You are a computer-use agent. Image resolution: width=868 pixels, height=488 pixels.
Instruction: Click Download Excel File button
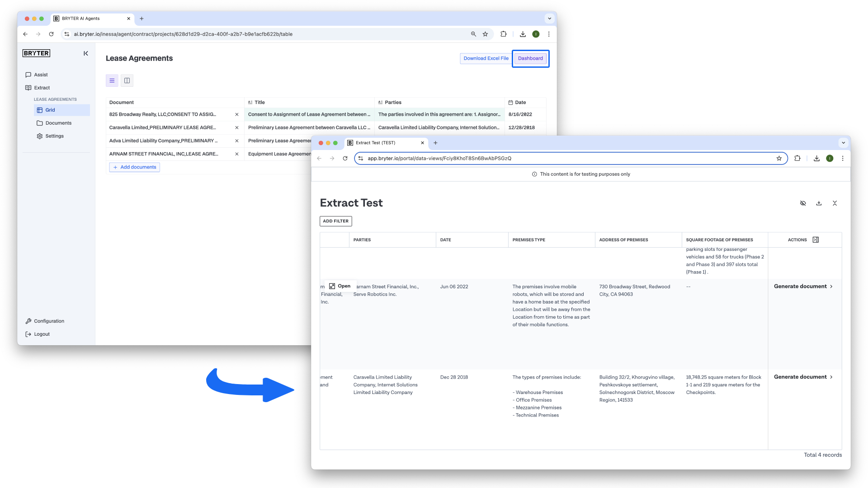tap(486, 58)
